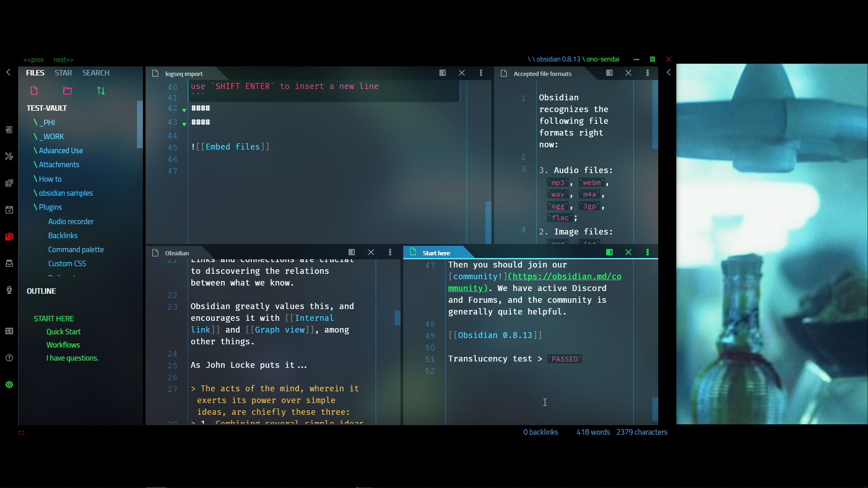Image resolution: width=868 pixels, height=488 pixels.
Task: Open the Search panel in sidebar
Action: (x=96, y=72)
